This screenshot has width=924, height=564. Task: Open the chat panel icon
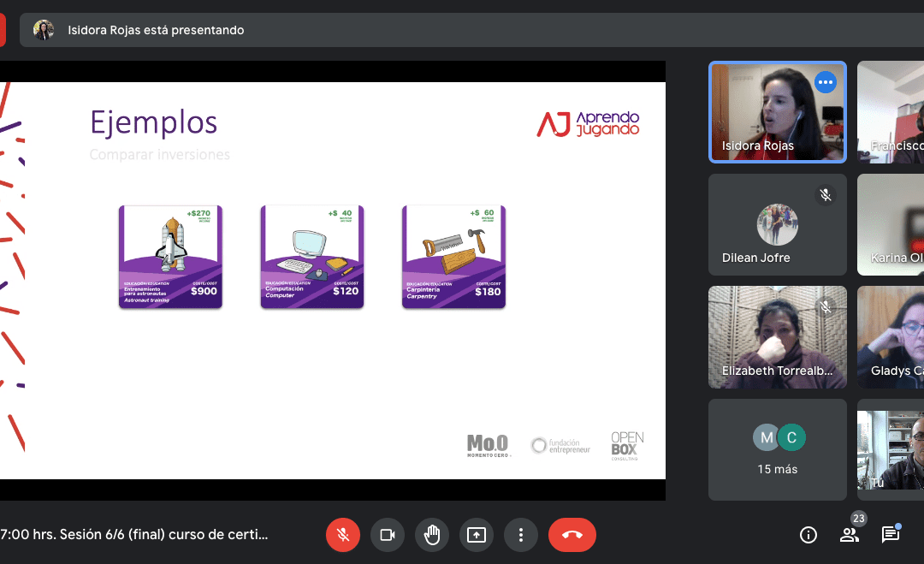click(891, 535)
